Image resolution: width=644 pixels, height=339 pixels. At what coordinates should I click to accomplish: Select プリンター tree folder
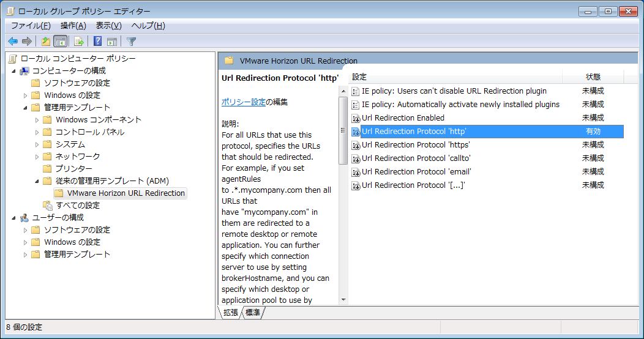pos(73,168)
